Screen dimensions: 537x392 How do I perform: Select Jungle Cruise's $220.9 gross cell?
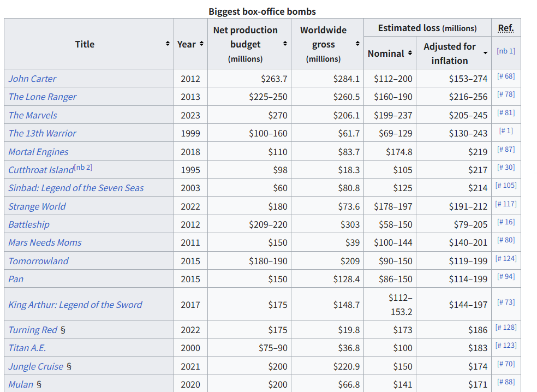tap(327, 366)
